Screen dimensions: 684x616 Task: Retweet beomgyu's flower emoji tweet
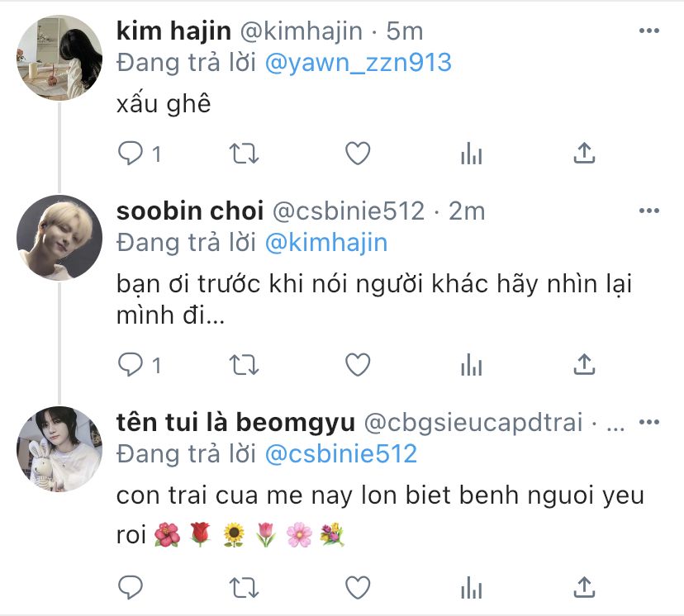pos(244,588)
